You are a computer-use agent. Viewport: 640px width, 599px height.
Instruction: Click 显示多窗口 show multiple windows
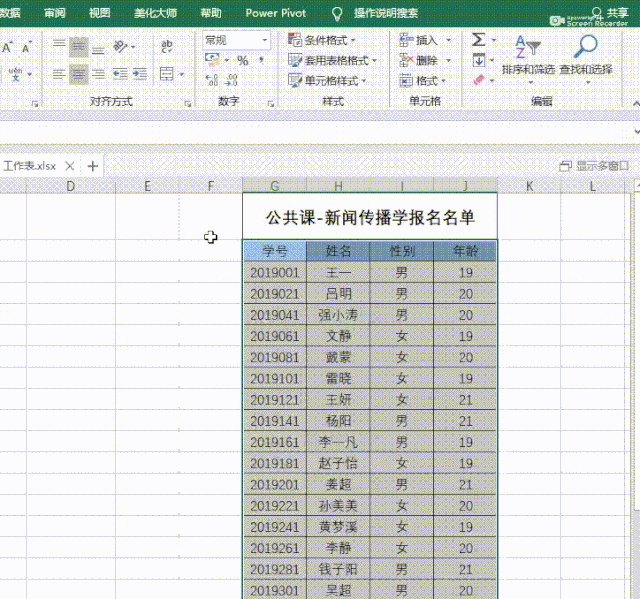[594, 166]
